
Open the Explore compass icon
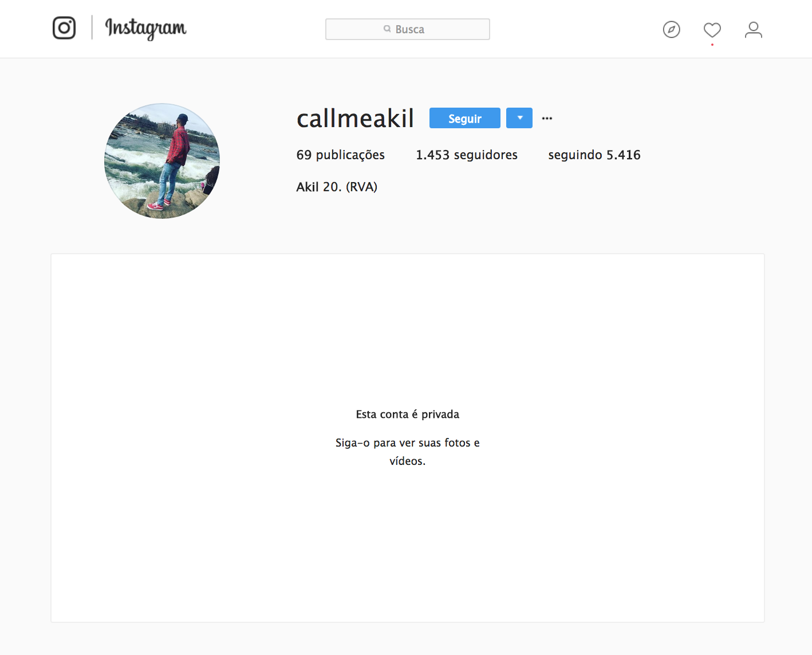pyautogui.click(x=671, y=29)
